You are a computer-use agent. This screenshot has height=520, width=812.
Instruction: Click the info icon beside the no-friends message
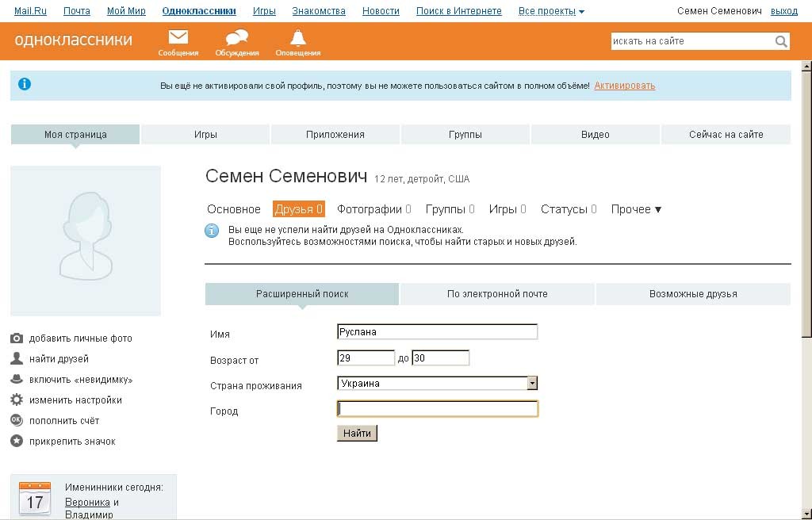point(211,231)
